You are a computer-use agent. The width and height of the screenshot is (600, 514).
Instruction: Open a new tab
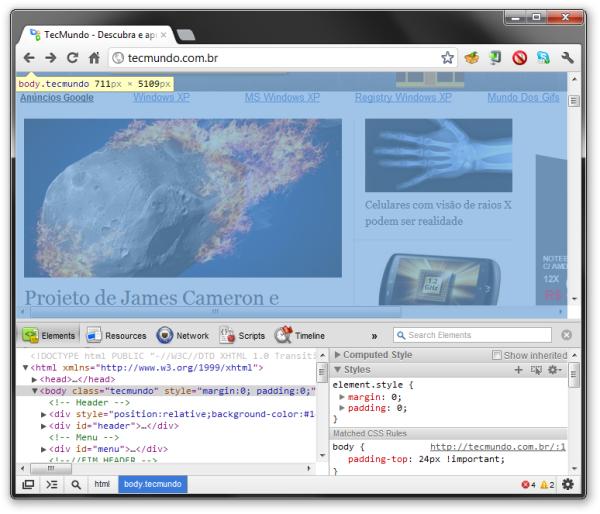[x=186, y=35]
